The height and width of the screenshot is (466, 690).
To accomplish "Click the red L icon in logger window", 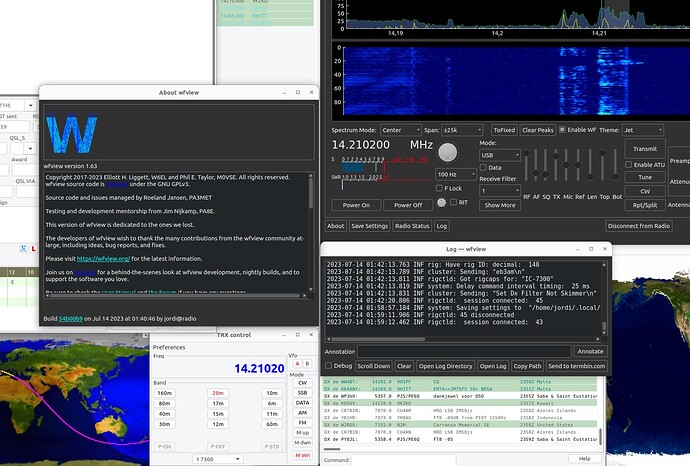I will click(33, 249).
